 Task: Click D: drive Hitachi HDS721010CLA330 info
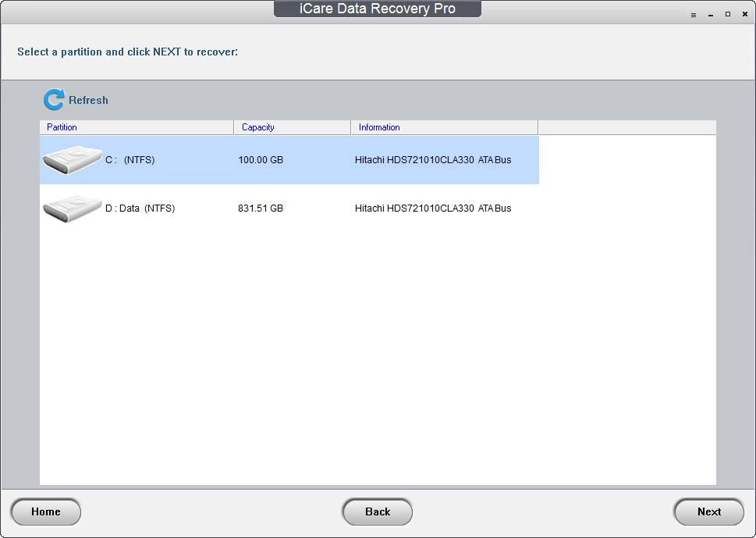[x=433, y=208]
